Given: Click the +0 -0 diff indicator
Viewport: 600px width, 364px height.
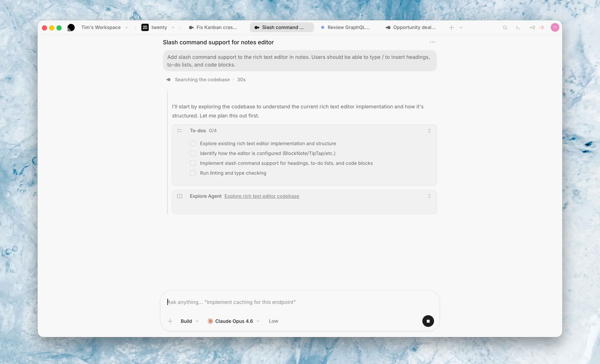Looking at the screenshot, I should pyautogui.click(x=536, y=27).
